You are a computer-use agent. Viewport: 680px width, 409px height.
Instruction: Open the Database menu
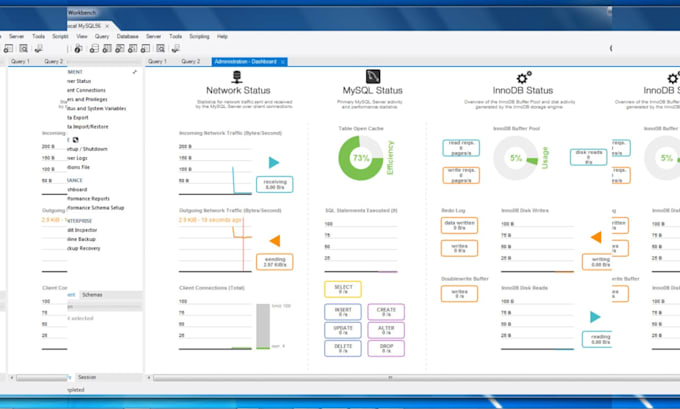point(128,36)
